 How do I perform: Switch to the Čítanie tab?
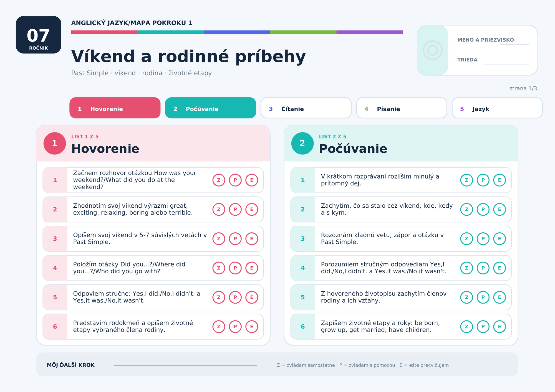(306, 108)
